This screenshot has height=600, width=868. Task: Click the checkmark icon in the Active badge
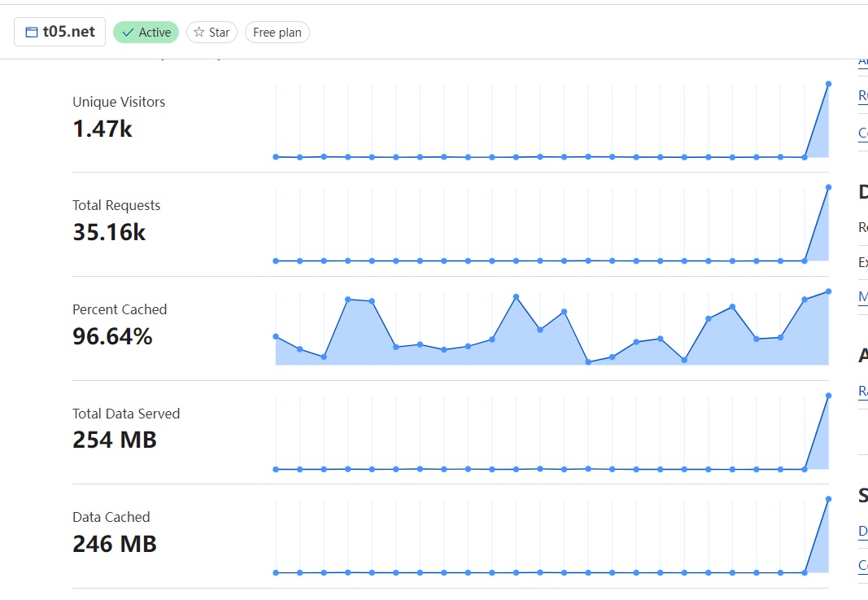[128, 33]
